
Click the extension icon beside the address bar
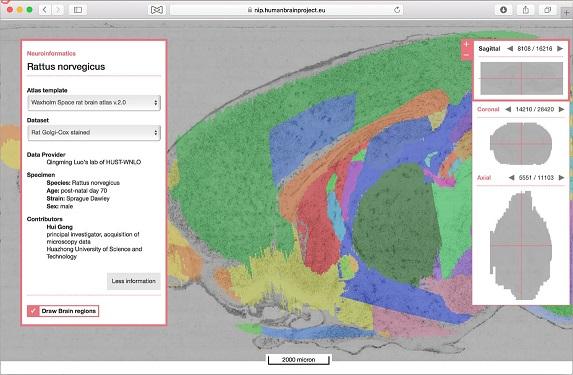[x=157, y=10]
